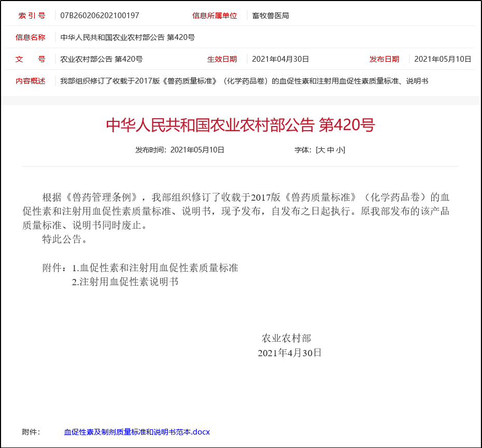Click the 生效日期 label
This screenshot has width=482, height=448.
click(222, 59)
